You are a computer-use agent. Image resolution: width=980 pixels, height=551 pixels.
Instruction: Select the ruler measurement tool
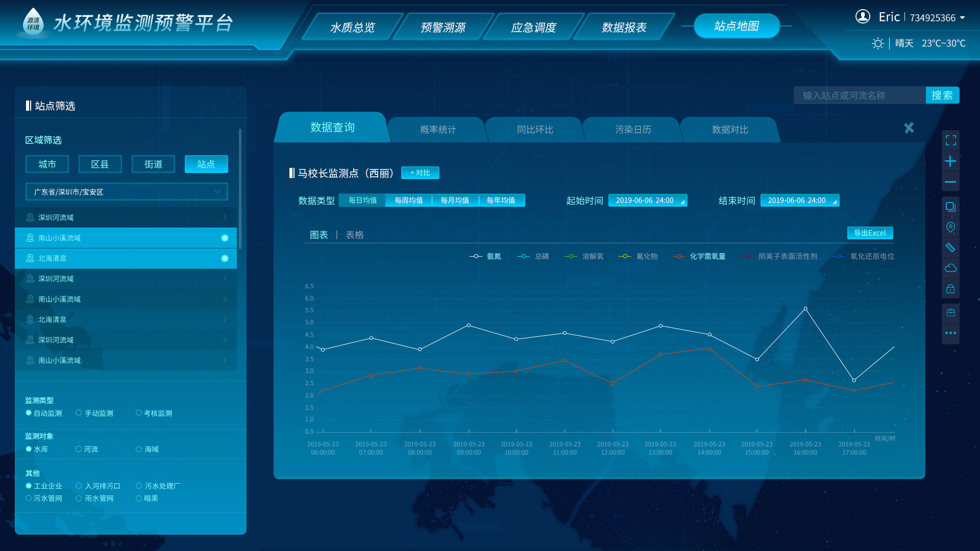tap(950, 247)
